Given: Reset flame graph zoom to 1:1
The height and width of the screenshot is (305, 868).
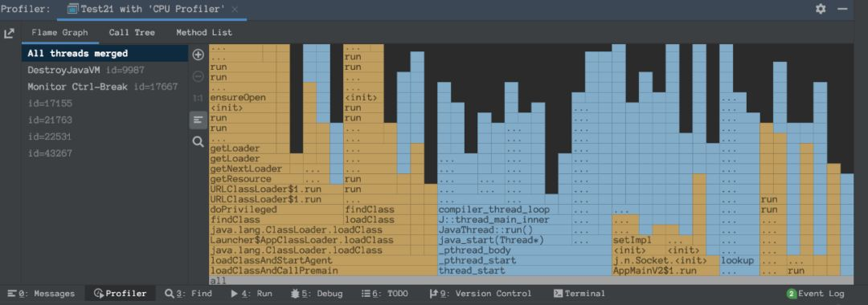Looking at the screenshot, I should tap(199, 98).
